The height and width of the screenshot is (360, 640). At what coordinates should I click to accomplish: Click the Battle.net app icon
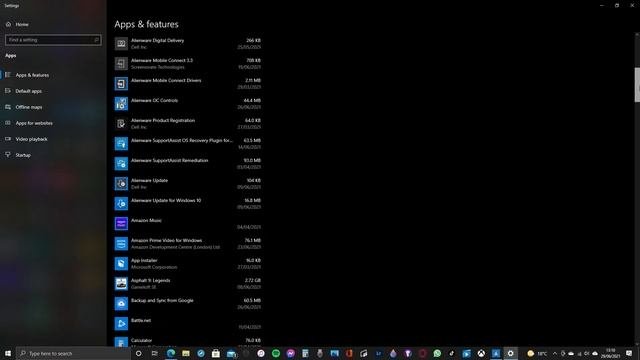click(121, 324)
